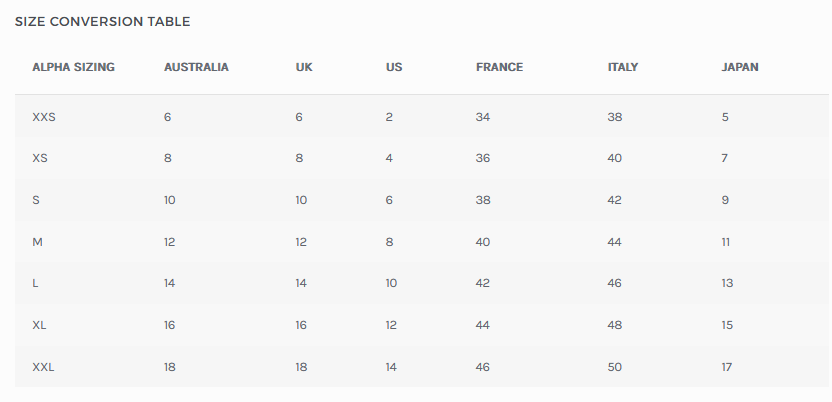Select the S size row label

(36, 200)
